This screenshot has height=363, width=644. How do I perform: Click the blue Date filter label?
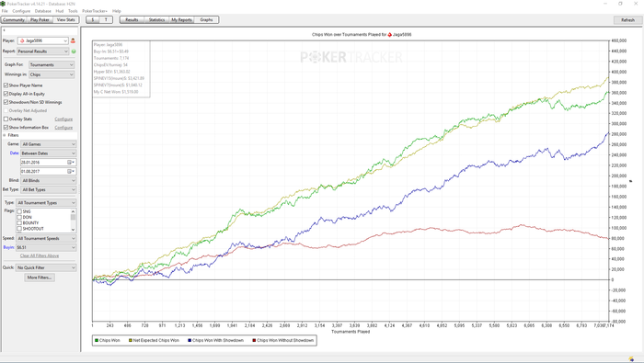(x=15, y=153)
